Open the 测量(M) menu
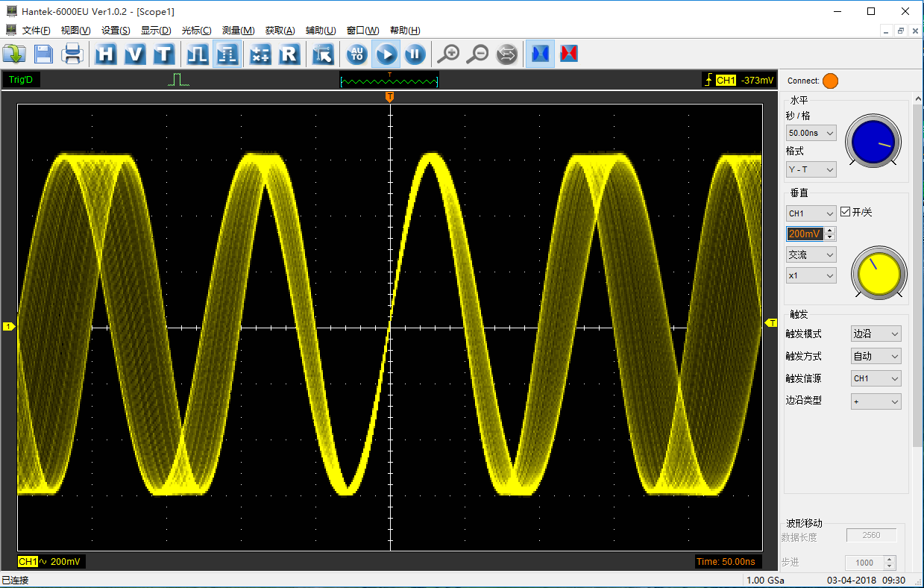Image resolution: width=924 pixels, height=588 pixels. point(238,31)
